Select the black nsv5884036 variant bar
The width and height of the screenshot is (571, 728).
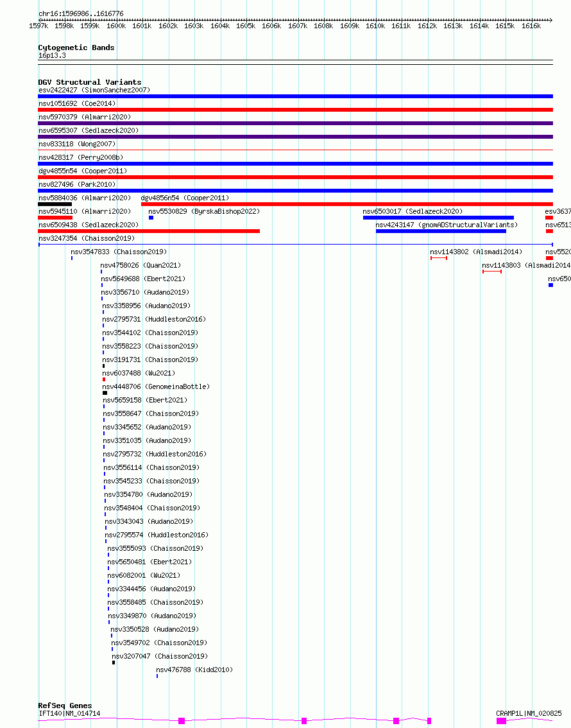point(55,204)
